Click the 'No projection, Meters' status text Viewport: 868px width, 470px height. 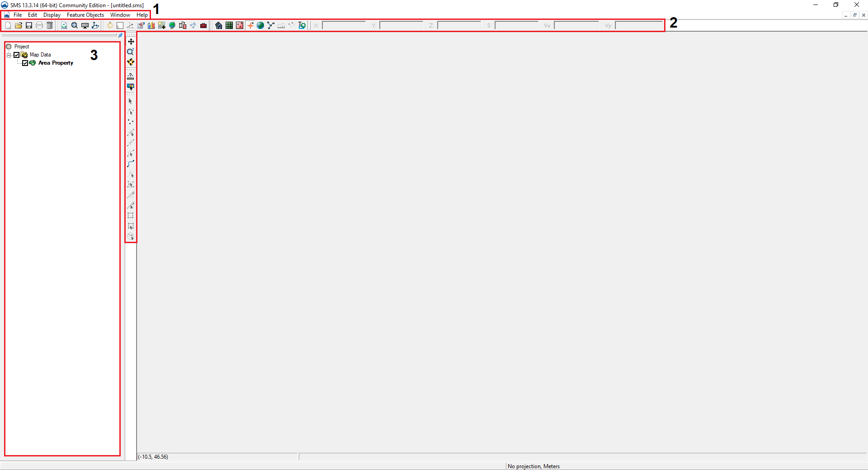tap(533, 466)
